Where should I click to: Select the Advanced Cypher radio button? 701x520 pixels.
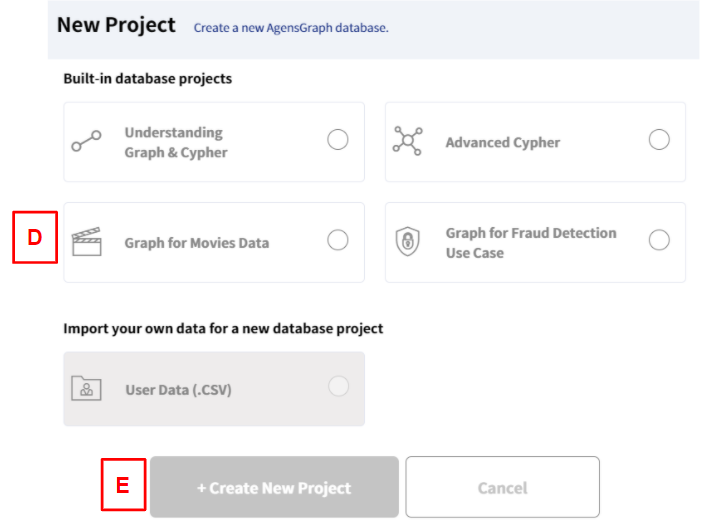click(x=659, y=140)
